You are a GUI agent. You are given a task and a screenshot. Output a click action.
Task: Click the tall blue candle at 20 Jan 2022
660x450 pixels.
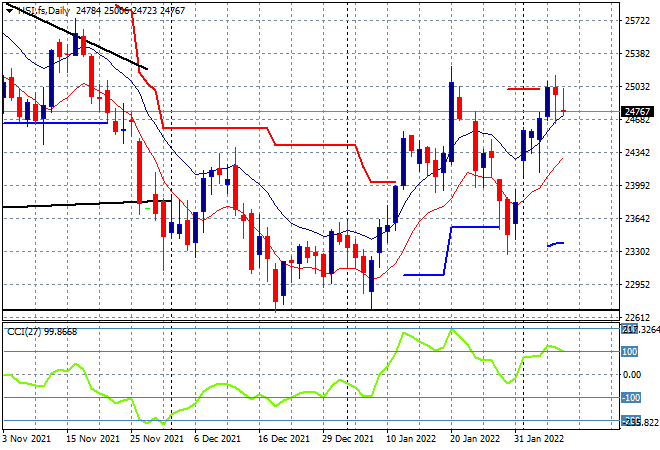[x=452, y=122]
